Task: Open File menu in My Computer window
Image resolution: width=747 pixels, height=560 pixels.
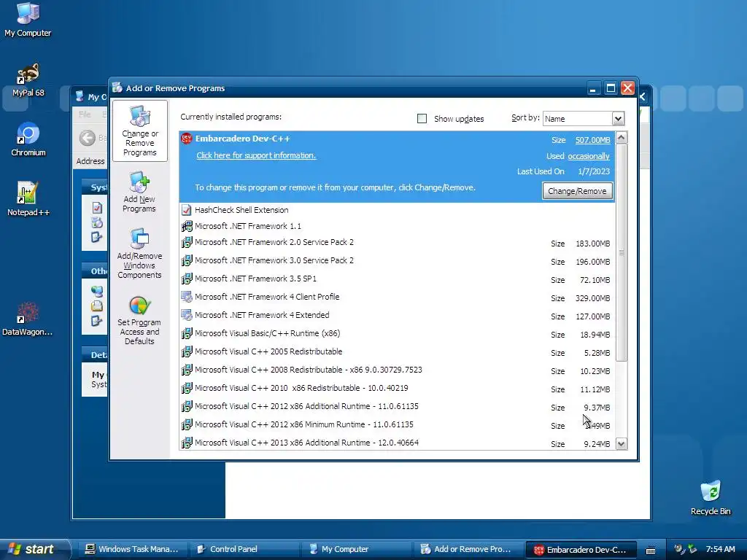Action: 85,114
